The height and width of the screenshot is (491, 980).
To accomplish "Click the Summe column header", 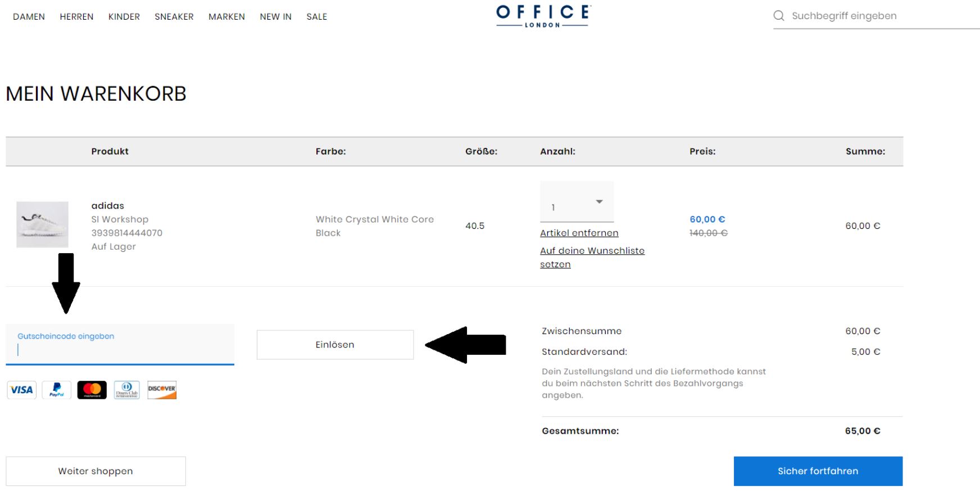I will pyautogui.click(x=865, y=151).
